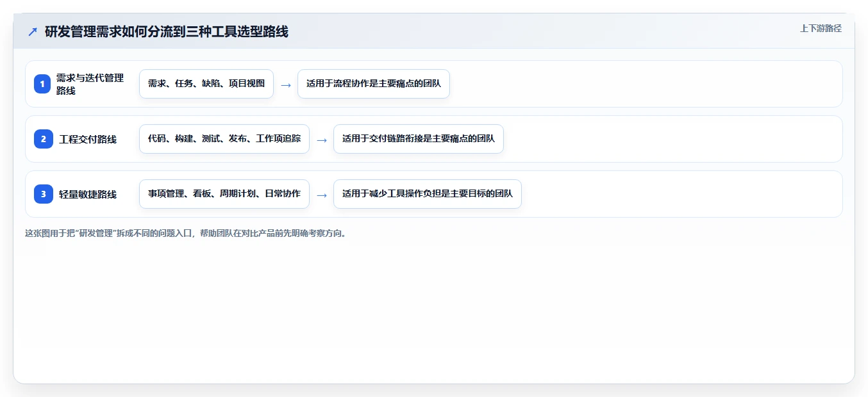The height and width of the screenshot is (397, 868).
Task: Select the 轻量敏捷路线 label
Action: click(88, 194)
